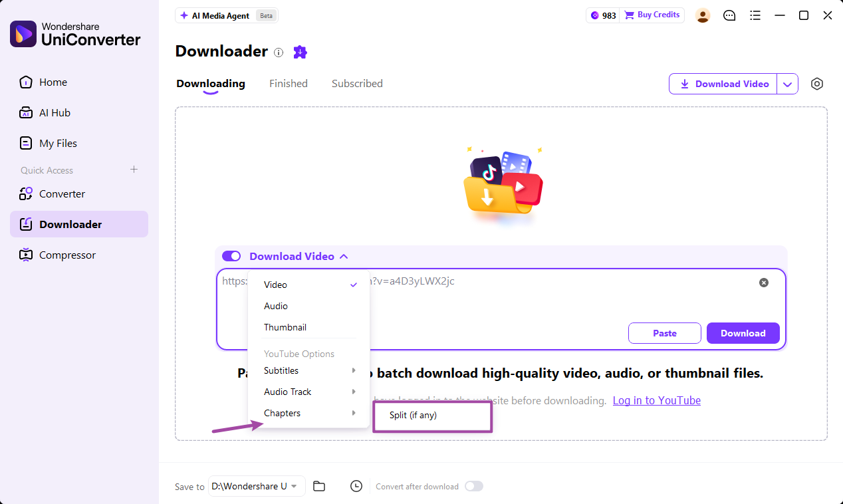Screen dimensions: 843x504
Task: Open Converter in sidebar
Action: click(x=79, y=194)
